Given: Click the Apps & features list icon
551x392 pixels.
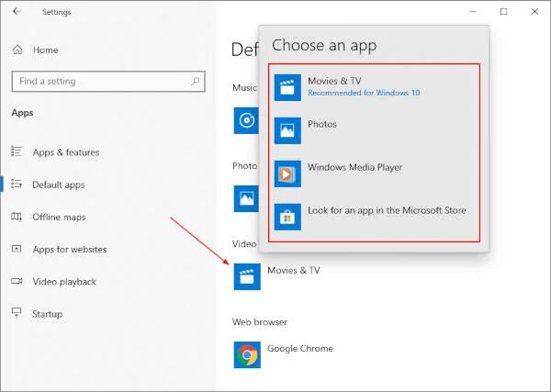Looking at the screenshot, I should pos(17,151).
